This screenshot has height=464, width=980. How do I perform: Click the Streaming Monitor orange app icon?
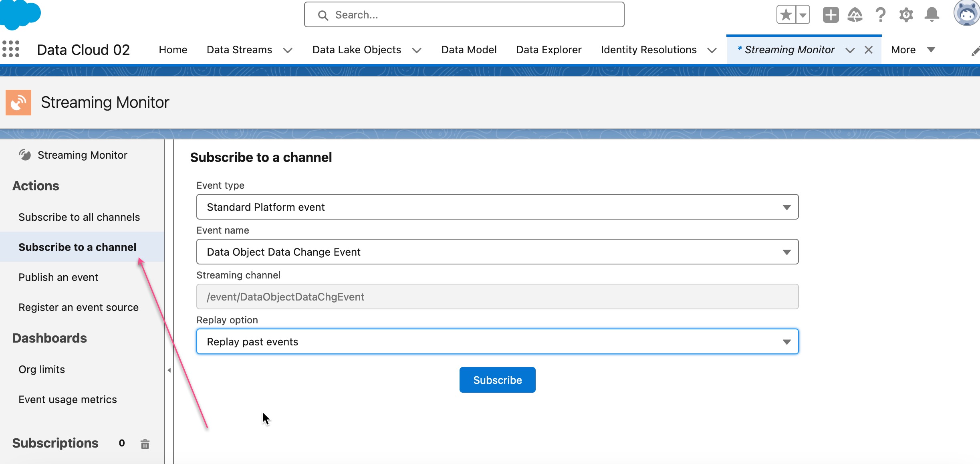[x=18, y=103]
